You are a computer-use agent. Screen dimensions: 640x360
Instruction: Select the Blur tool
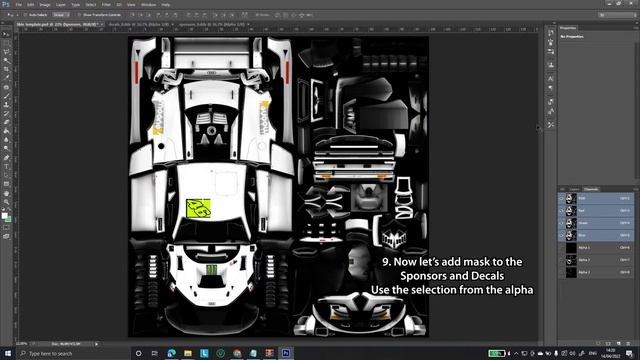click(6, 140)
